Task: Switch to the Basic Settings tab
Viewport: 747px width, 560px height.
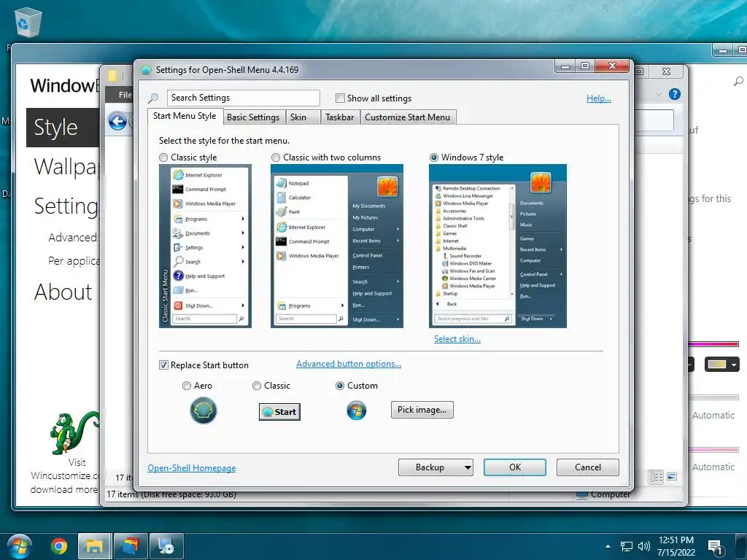Action: [253, 117]
